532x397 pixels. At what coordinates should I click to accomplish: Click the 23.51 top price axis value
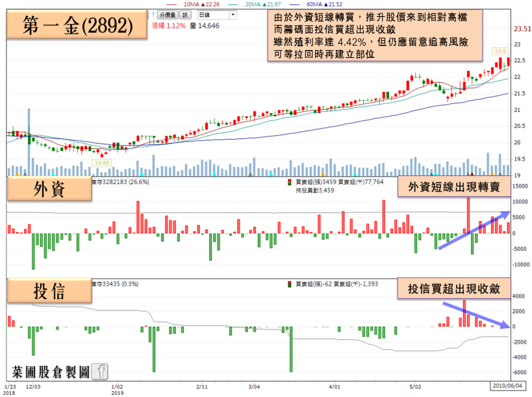coord(522,29)
